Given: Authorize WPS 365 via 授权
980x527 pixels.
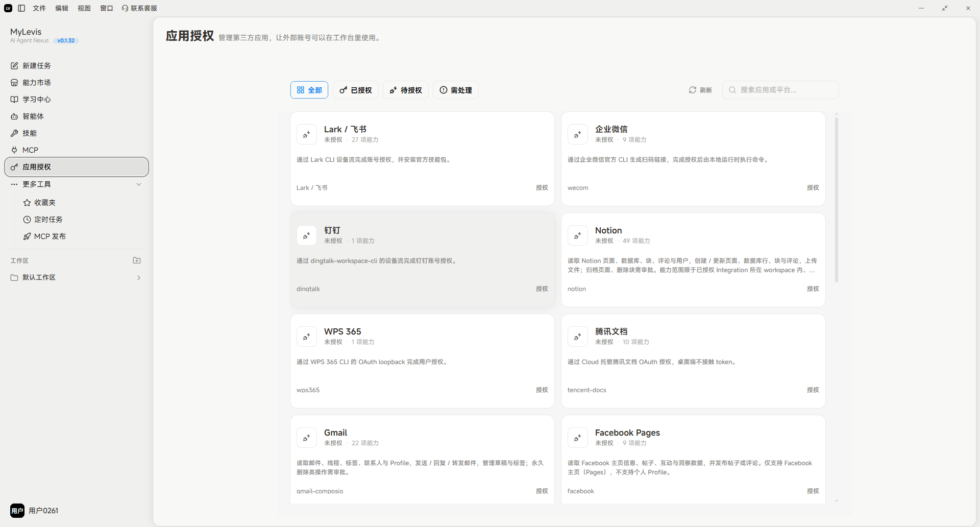Looking at the screenshot, I should (542, 390).
